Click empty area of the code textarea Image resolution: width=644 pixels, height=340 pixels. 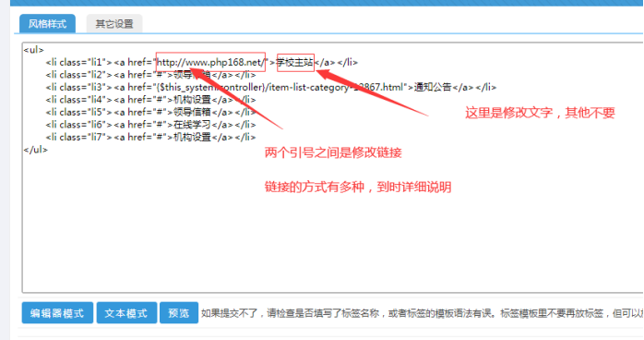tap(328, 238)
